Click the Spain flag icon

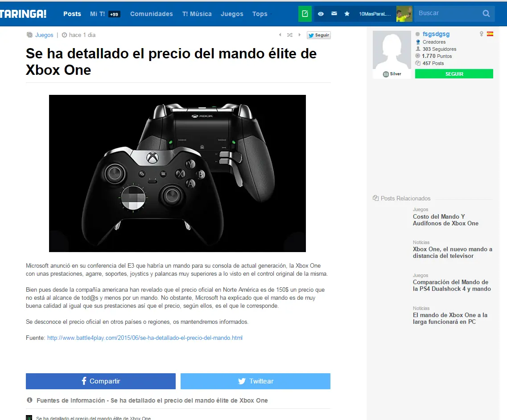(x=490, y=34)
